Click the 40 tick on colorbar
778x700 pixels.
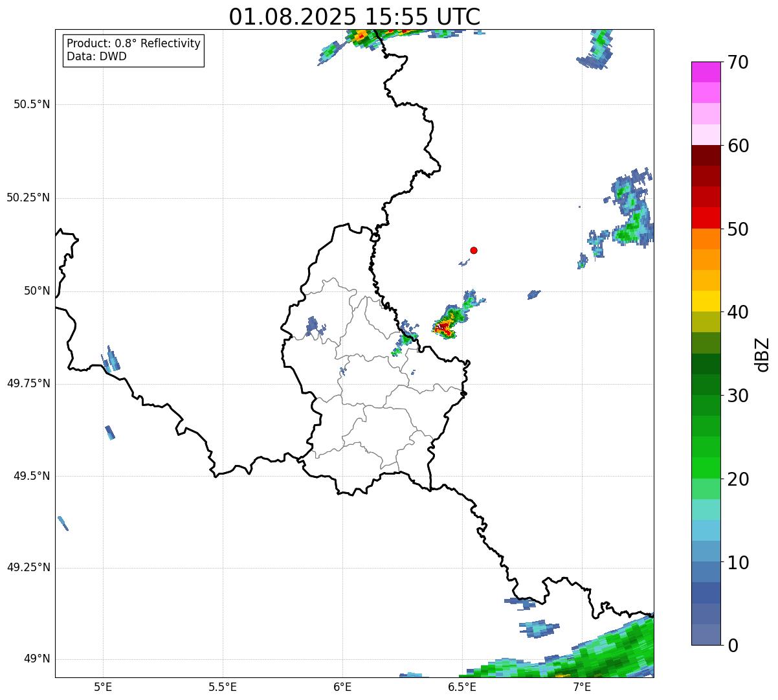point(738,312)
